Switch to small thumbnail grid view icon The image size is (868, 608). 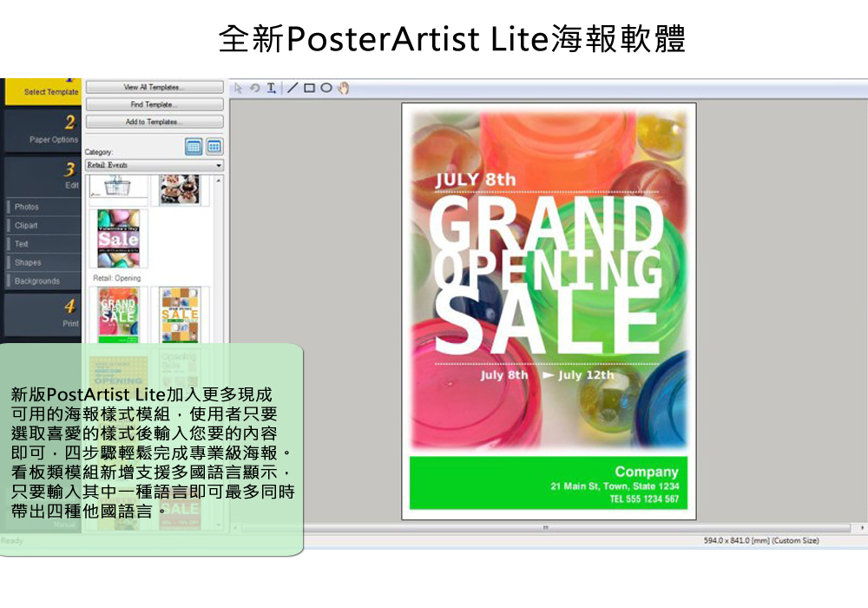pos(214,147)
